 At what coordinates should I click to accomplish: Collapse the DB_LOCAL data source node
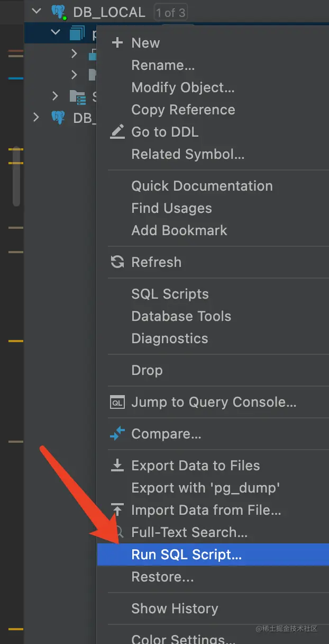point(36,12)
